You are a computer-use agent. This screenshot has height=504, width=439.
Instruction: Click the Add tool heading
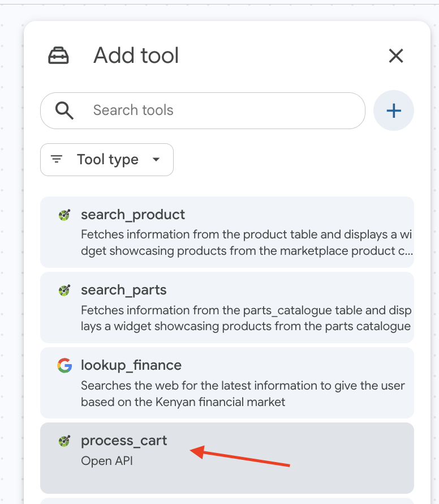(x=136, y=55)
